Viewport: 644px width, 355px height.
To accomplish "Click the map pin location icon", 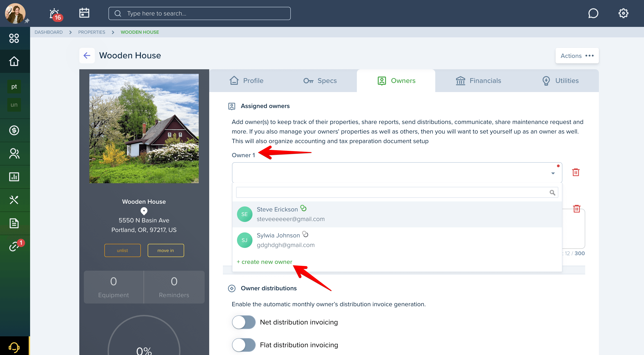I will coord(144,211).
